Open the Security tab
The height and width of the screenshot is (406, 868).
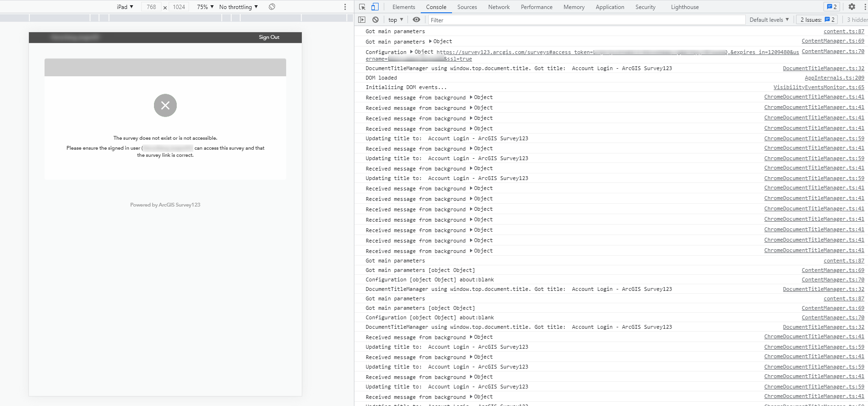[645, 7]
